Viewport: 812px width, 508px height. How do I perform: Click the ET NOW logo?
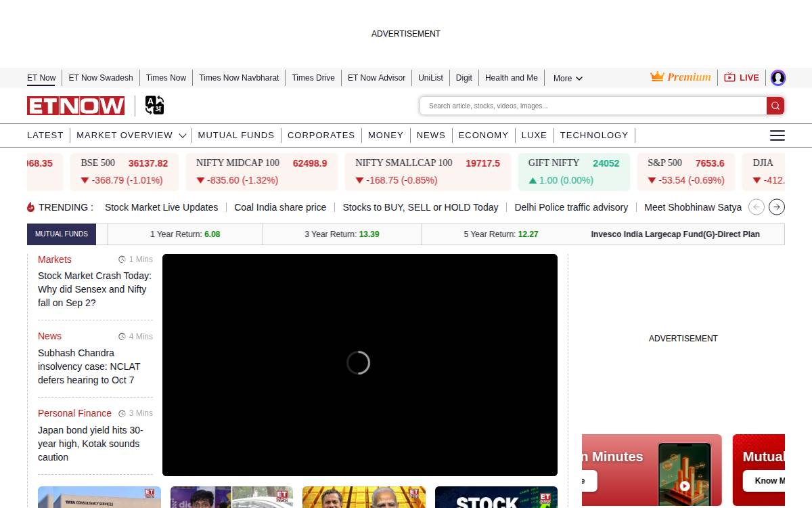click(x=76, y=106)
